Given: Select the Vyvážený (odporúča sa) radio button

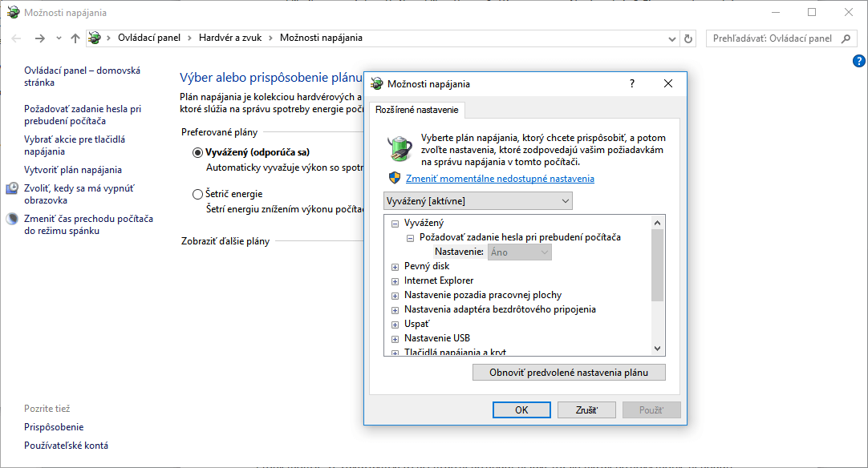Looking at the screenshot, I should (x=198, y=152).
